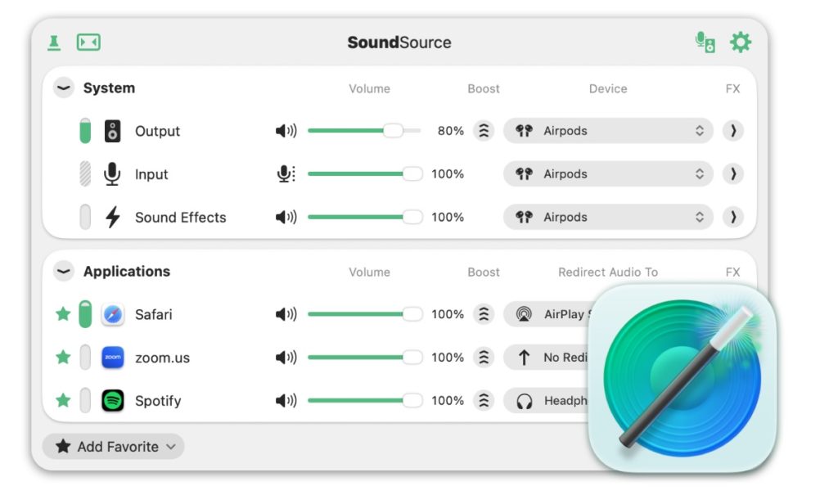Expand the Output FX arrow
Screen dimensions: 838x504
[x=732, y=131]
